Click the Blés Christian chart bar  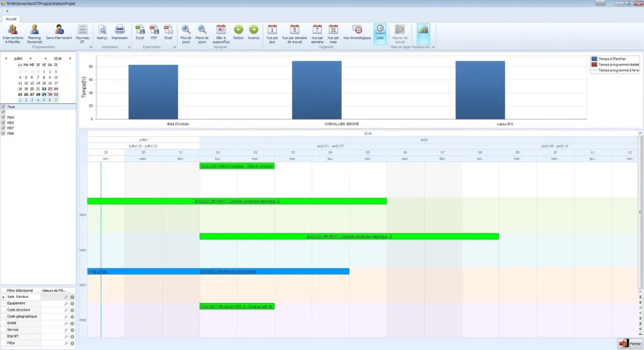153,92
